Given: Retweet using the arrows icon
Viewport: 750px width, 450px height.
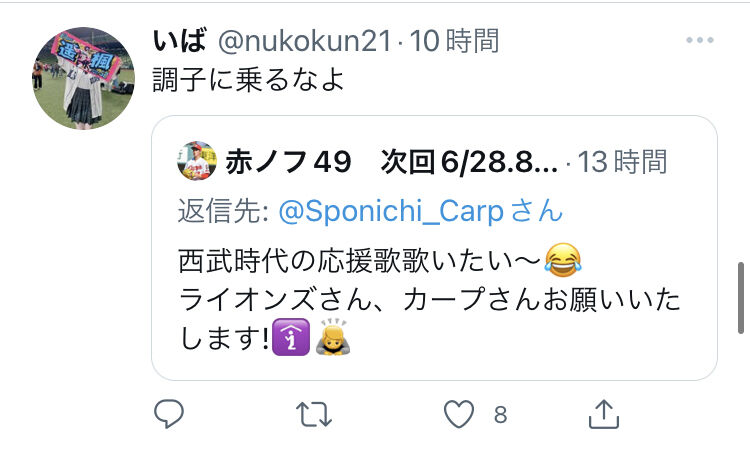Looking at the screenshot, I should [x=314, y=414].
